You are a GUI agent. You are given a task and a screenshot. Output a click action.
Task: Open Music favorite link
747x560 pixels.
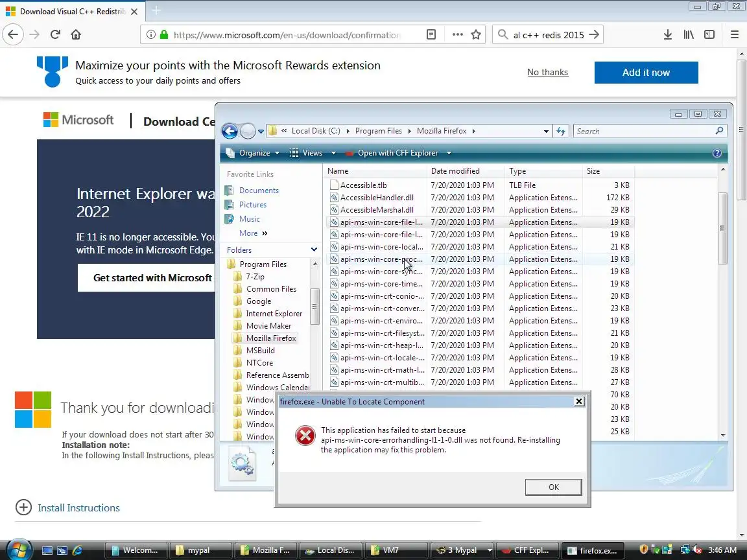249,218
